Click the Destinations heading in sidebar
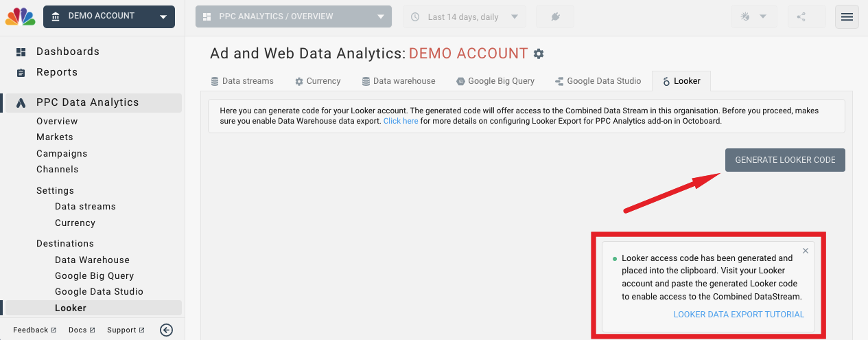 point(65,243)
